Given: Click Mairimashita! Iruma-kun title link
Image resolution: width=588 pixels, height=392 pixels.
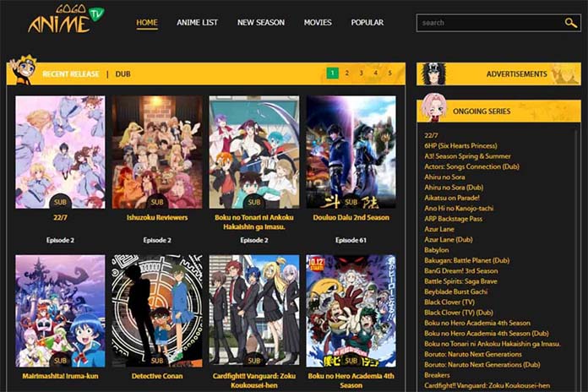Looking at the screenshot, I should point(60,376).
